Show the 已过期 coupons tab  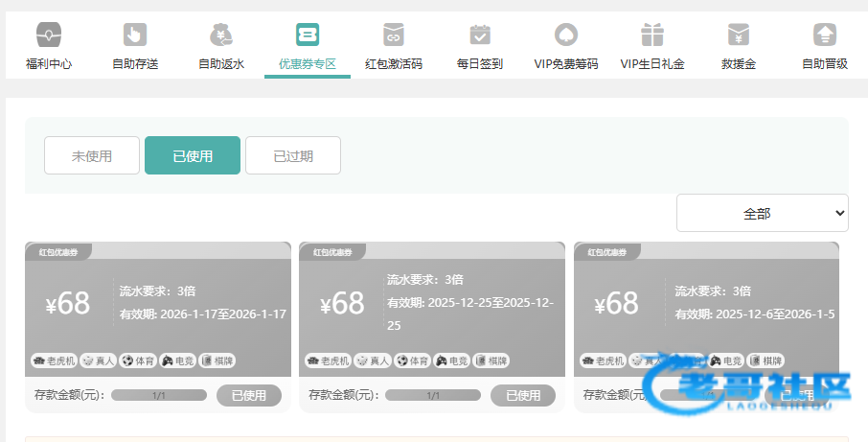[x=293, y=156]
